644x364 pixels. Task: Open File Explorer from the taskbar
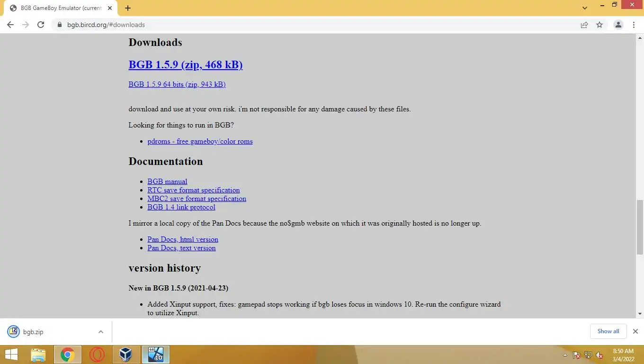[38, 355]
